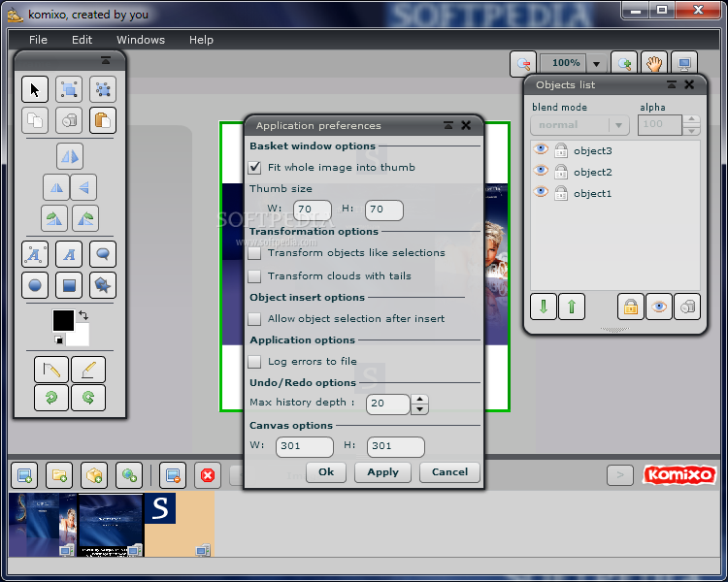Screen dimensions: 728x582
Task: Select the speech cloud bubble tool
Action: [103, 254]
